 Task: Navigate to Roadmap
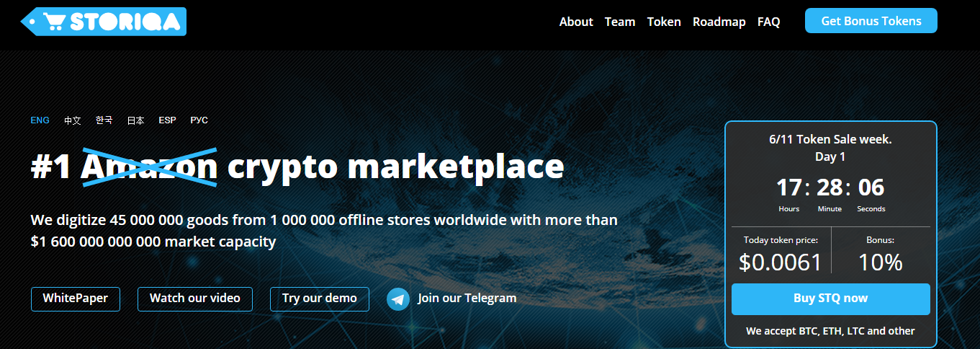(x=719, y=22)
